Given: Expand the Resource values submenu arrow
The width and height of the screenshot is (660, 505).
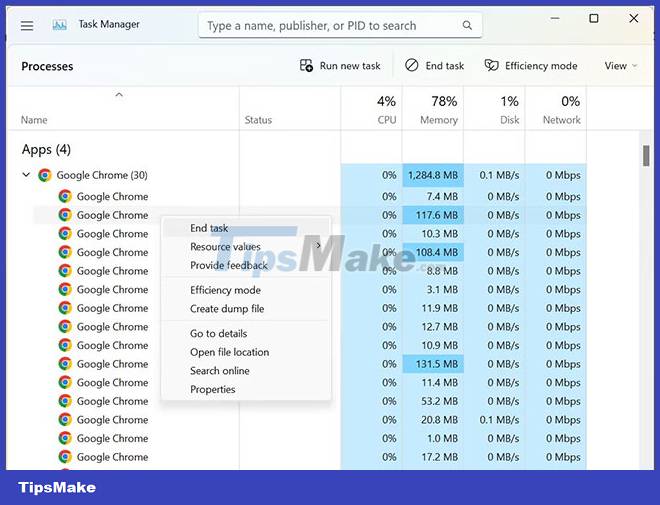Looking at the screenshot, I should 318,245.
